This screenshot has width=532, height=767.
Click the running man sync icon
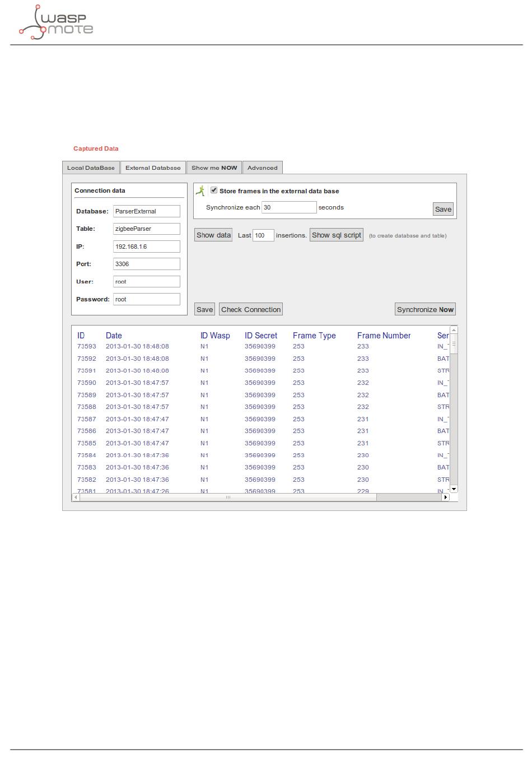tap(200, 191)
